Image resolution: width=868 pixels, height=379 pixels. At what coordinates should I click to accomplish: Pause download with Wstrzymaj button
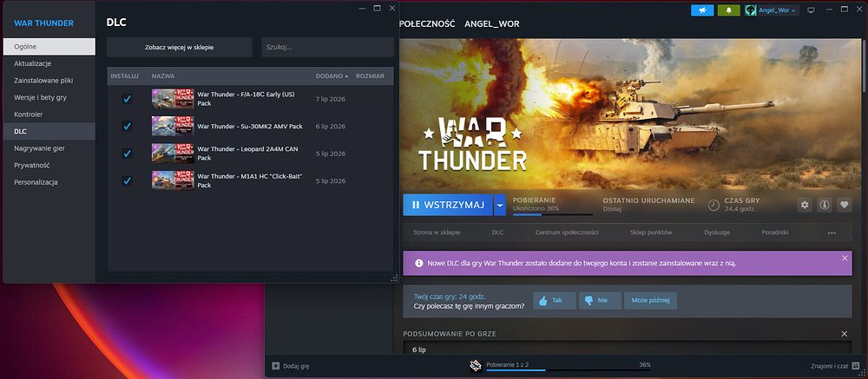click(x=448, y=205)
